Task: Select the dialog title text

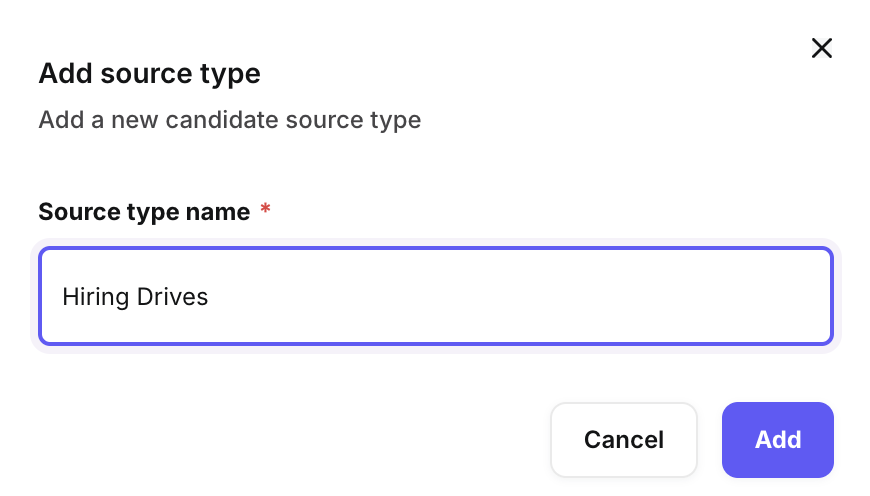Action: tap(149, 74)
